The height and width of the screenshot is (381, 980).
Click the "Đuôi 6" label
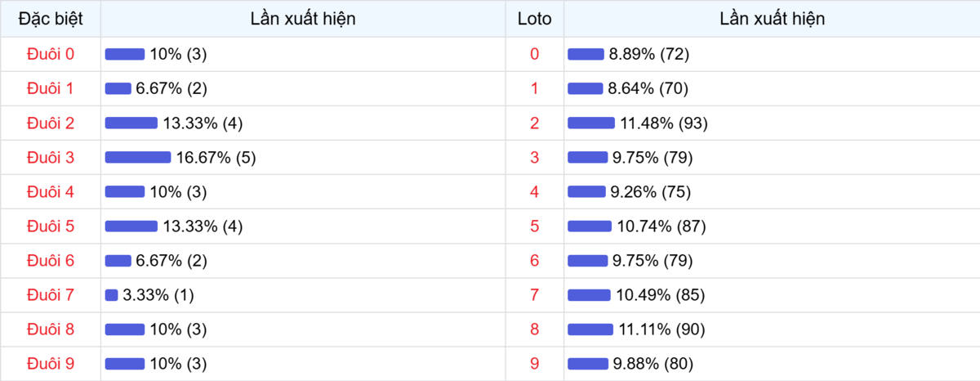(51, 261)
